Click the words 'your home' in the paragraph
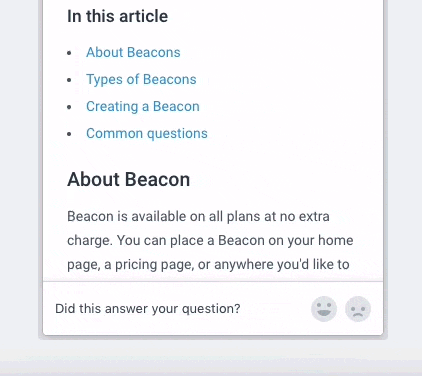422x376 pixels. (x=321, y=240)
